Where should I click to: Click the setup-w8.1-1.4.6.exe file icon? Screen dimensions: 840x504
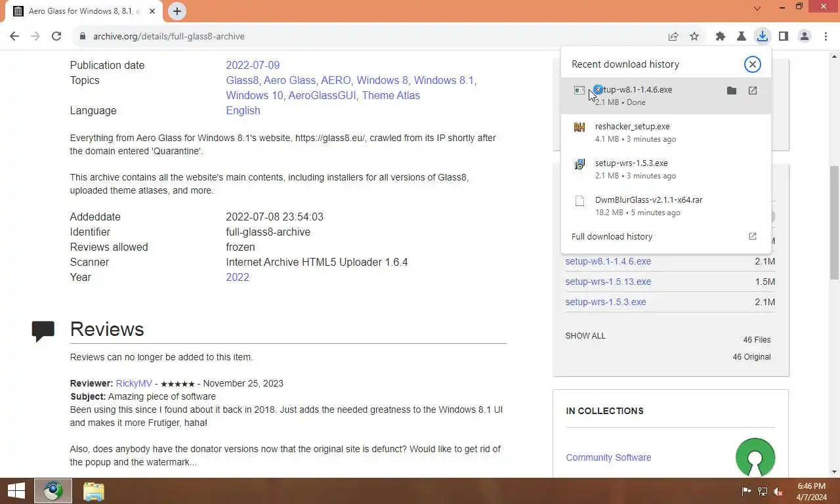coord(579,91)
